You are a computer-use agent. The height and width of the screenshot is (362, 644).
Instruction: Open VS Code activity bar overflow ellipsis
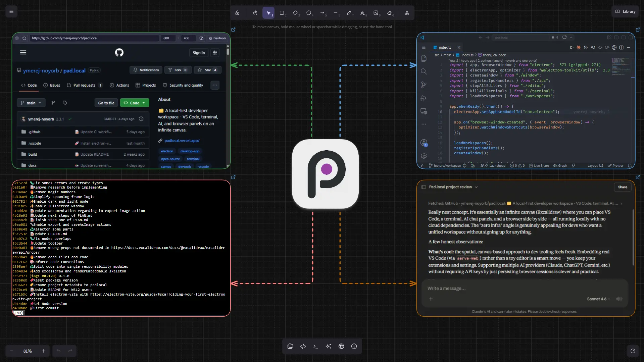pos(424,124)
